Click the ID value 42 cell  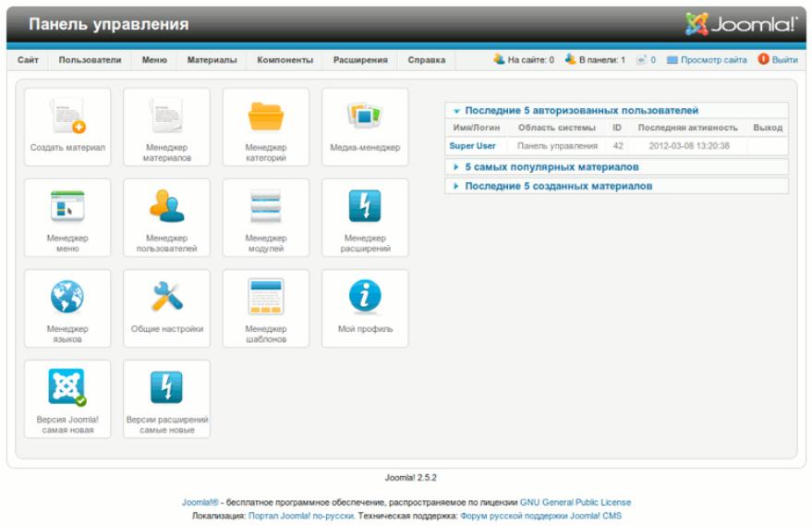tap(618, 146)
